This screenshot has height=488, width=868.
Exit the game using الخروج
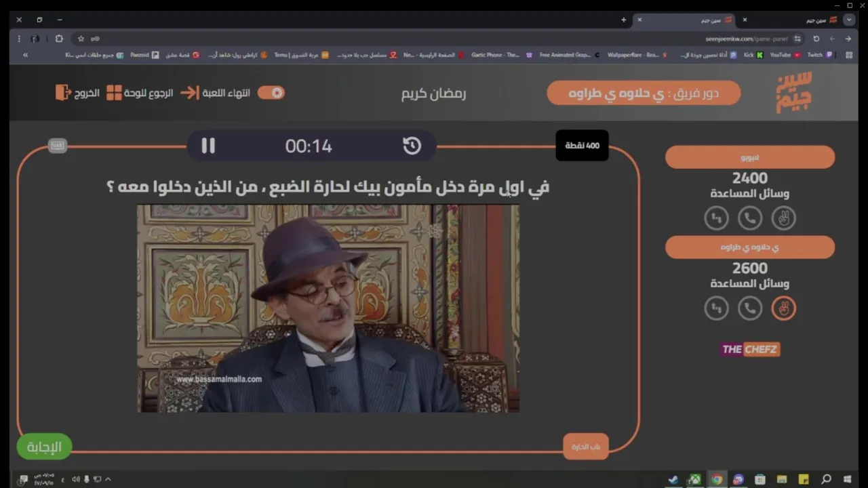77,93
